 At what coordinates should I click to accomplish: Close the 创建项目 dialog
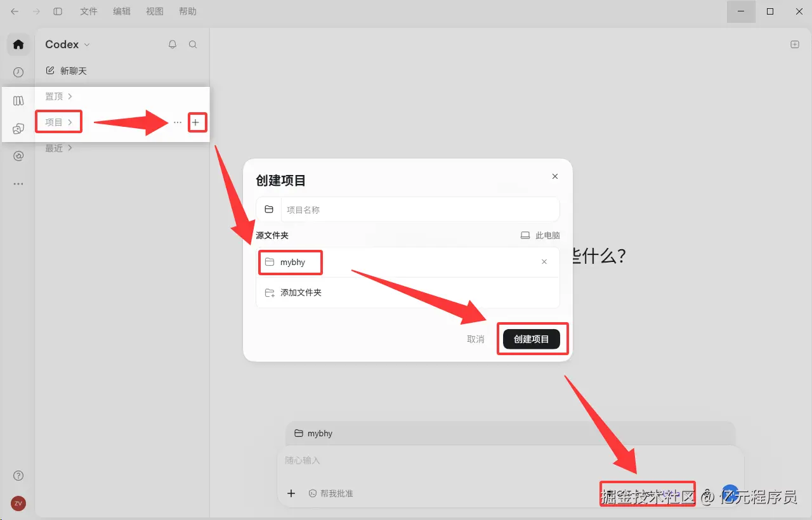(x=555, y=176)
